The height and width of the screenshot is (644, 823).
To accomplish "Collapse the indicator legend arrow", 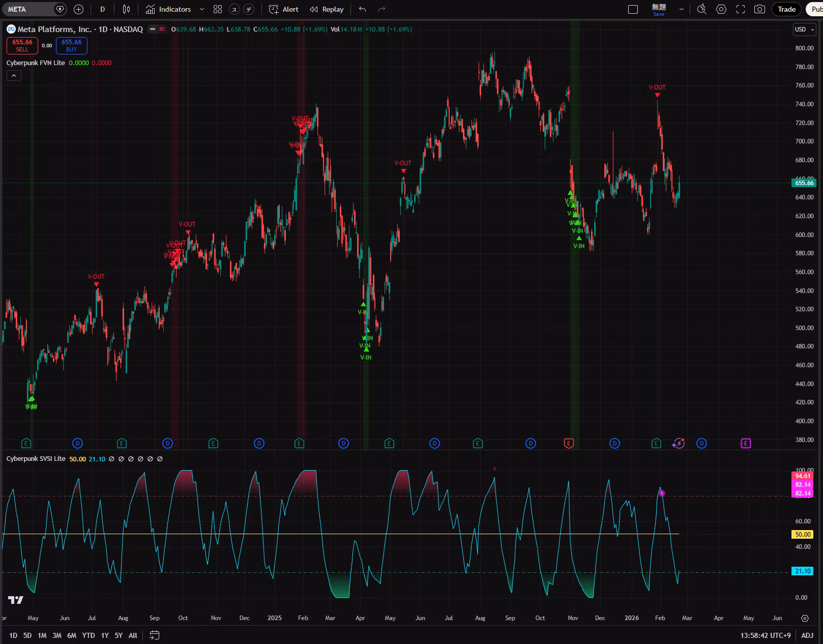I will [x=14, y=76].
